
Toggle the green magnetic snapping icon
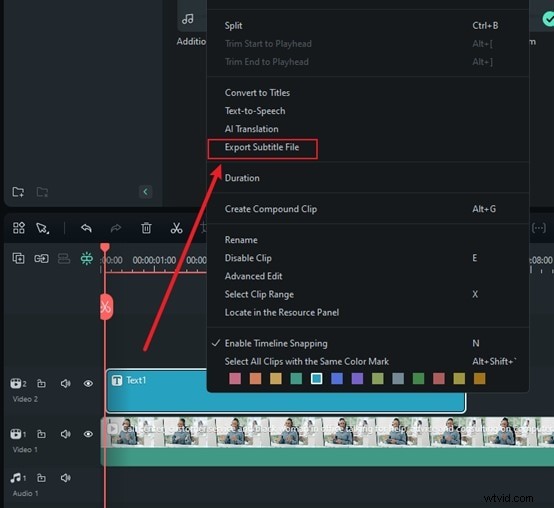point(87,259)
